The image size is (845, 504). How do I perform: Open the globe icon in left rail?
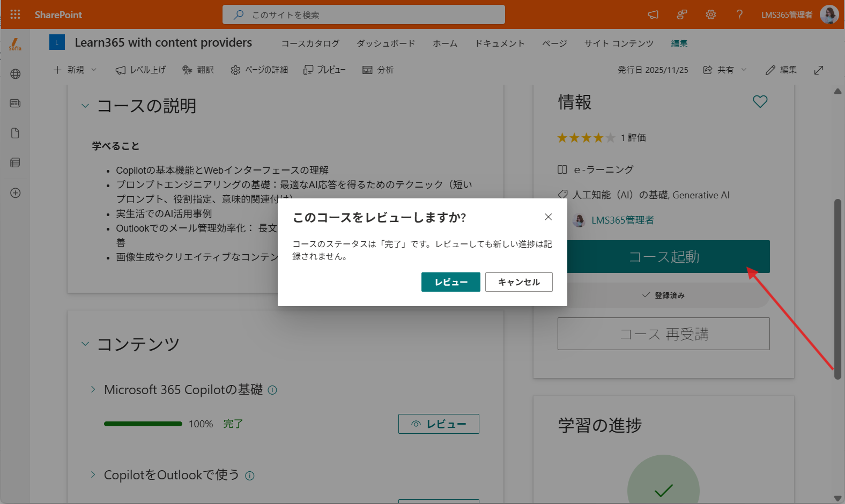pyautogui.click(x=16, y=74)
